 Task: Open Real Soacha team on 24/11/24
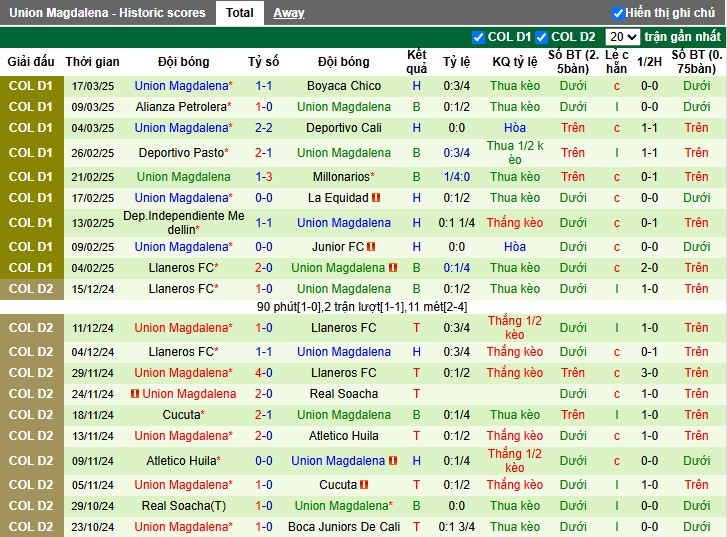[344, 394]
